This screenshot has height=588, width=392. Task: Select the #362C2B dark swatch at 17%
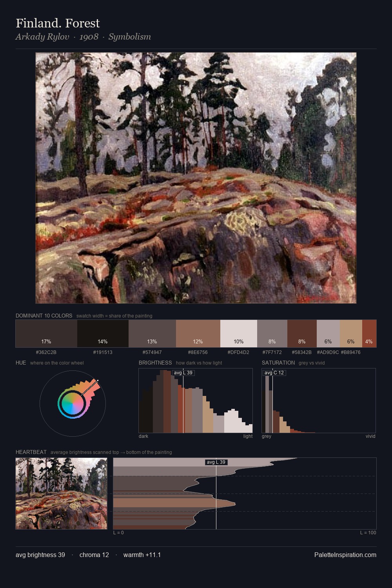tap(46, 334)
